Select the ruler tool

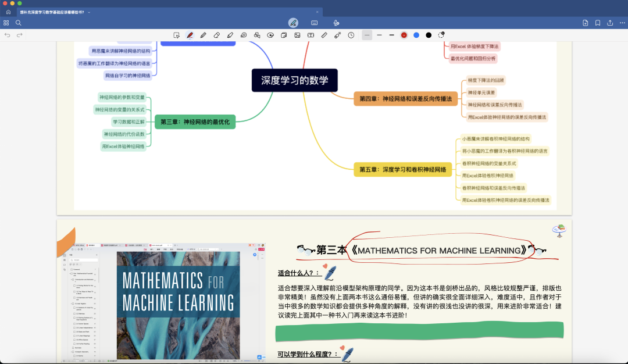324,35
